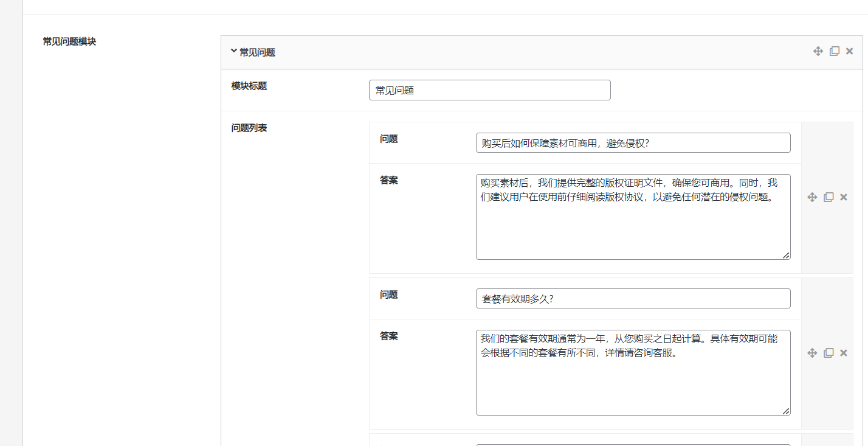868x446 pixels.
Task: Click resize handle of the second answer textarea
Action: [x=786, y=411]
